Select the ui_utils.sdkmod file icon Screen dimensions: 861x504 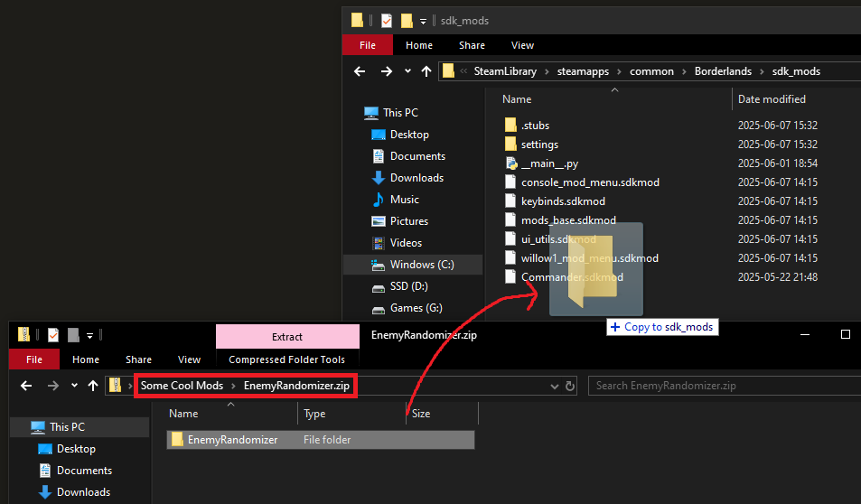[x=510, y=238]
